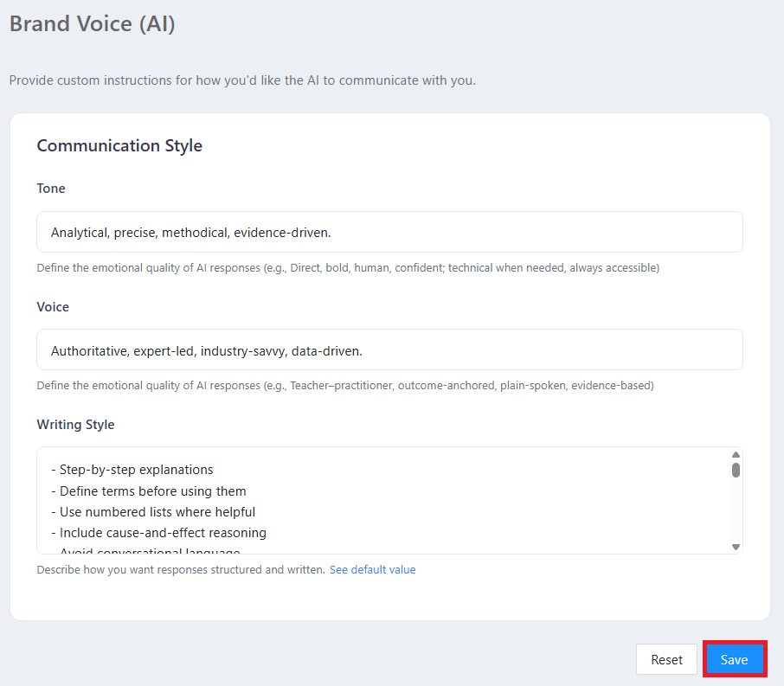This screenshot has width=784, height=686.
Task: Click the Reset button
Action: coord(666,659)
